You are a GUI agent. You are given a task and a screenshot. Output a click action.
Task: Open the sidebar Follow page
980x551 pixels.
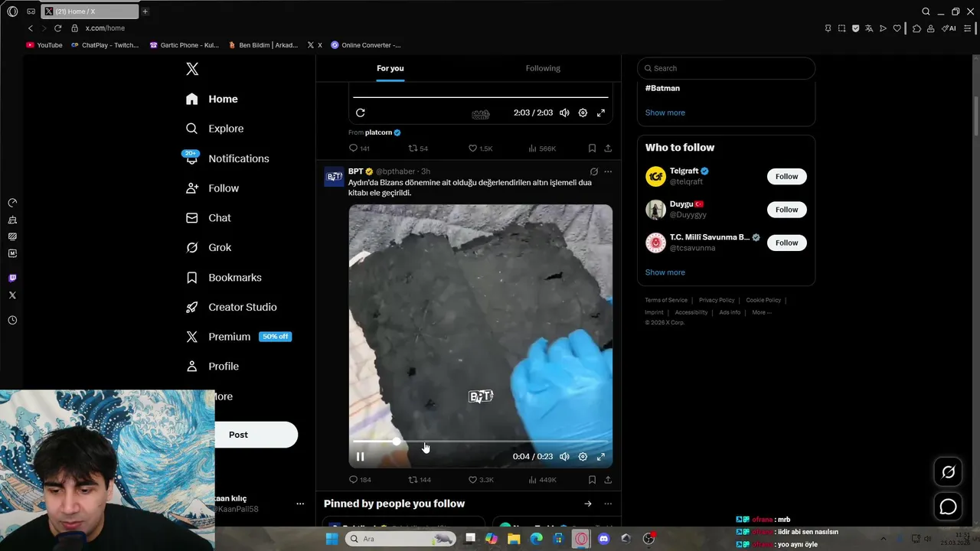click(212, 188)
